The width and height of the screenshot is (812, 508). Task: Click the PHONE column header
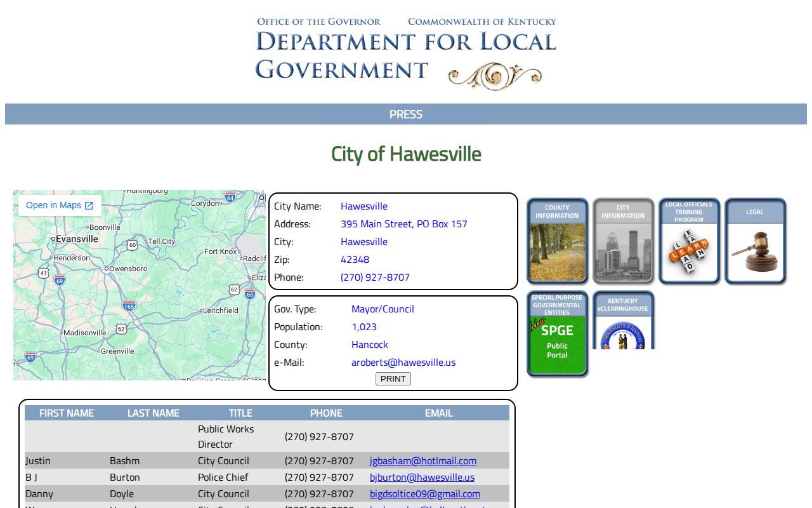pos(326,413)
